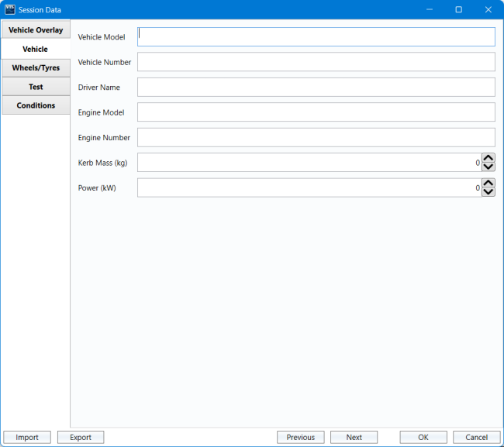Decrement Power (kW) using down arrow
The width and height of the screenshot is (504, 447).
[x=488, y=192]
